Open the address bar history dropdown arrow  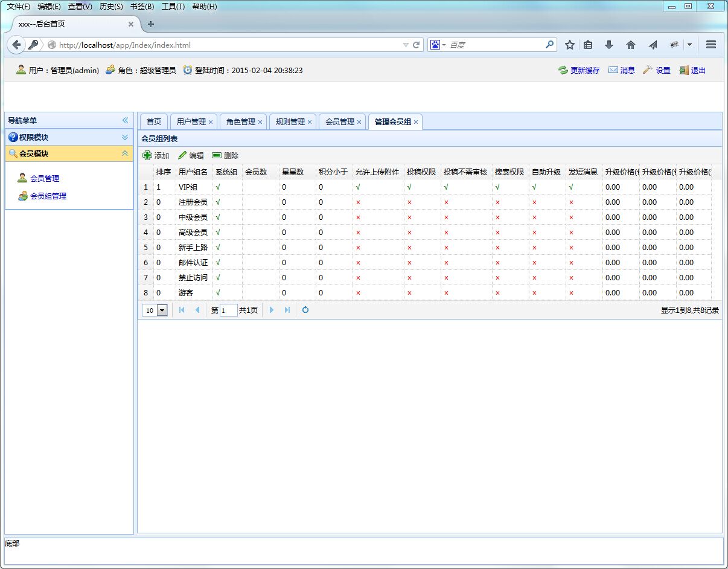406,45
